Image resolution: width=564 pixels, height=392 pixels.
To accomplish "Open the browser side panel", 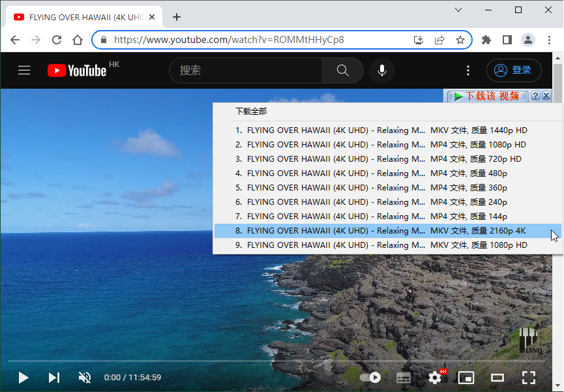I will click(507, 40).
